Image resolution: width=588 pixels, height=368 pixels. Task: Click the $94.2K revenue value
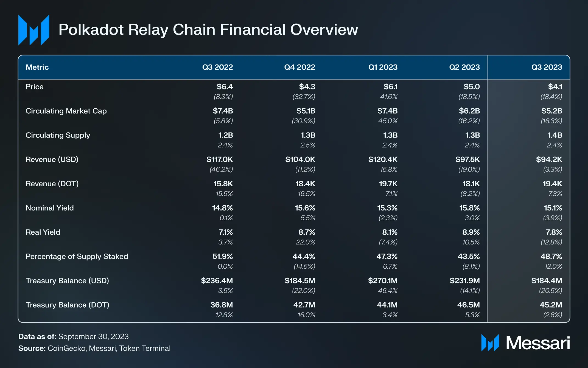pos(549,159)
